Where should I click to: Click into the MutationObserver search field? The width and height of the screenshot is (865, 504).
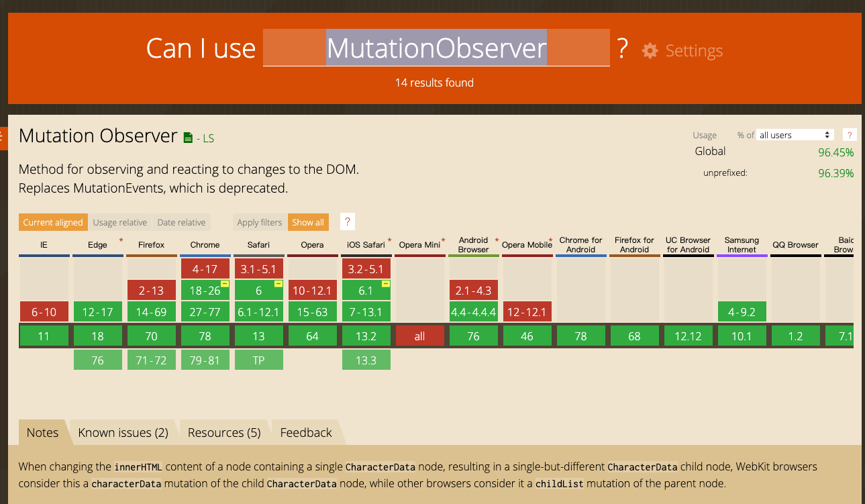point(436,48)
